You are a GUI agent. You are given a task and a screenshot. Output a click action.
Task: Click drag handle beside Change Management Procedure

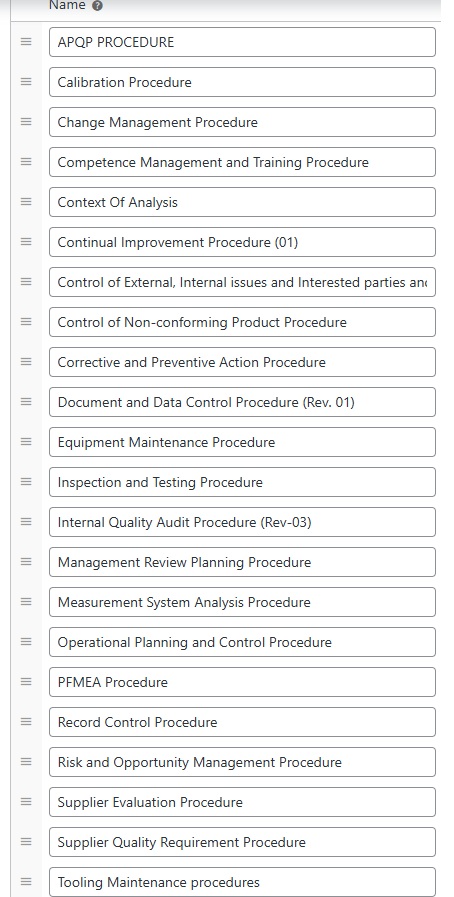pyautogui.click(x=26, y=122)
